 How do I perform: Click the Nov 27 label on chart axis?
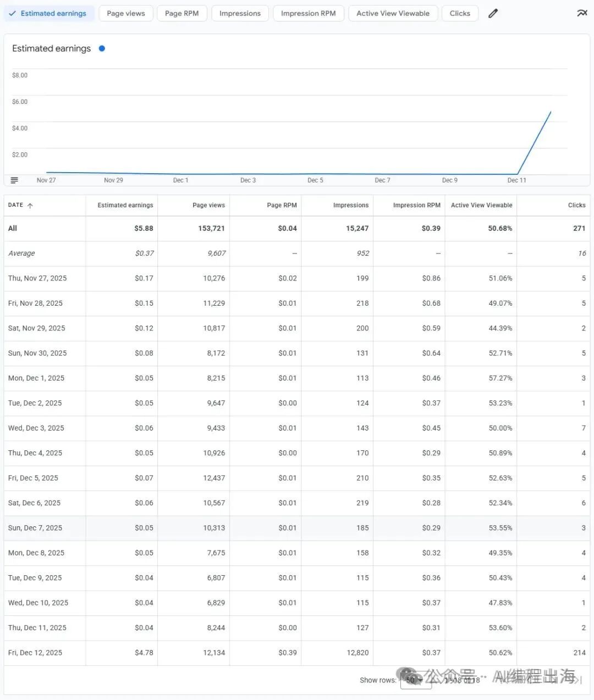[46, 180]
